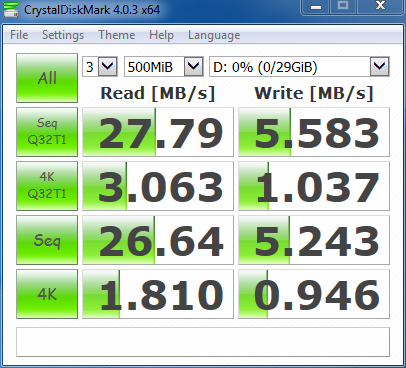The height and width of the screenshot is (368, 406).
Task: Maximize the CrystalDiskMark window
Action: tap(343, 7)
